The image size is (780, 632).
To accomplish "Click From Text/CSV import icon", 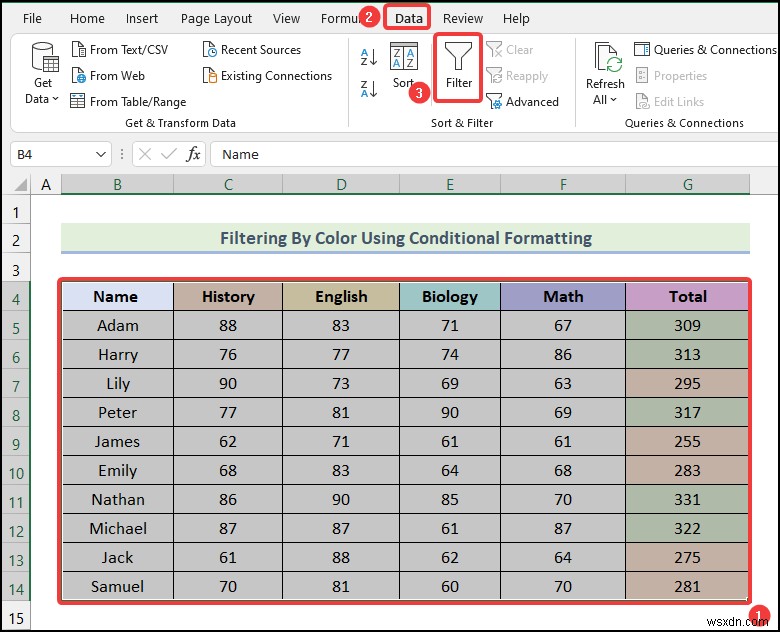I will 79,50.
